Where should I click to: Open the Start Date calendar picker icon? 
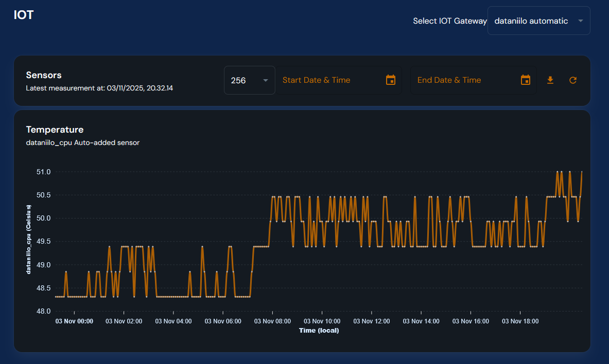[x=391, y=80]
